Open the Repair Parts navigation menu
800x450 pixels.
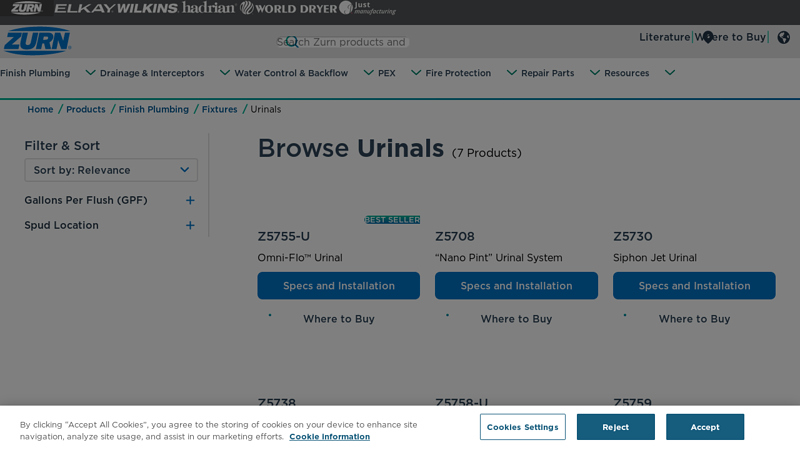coord(547,73)
